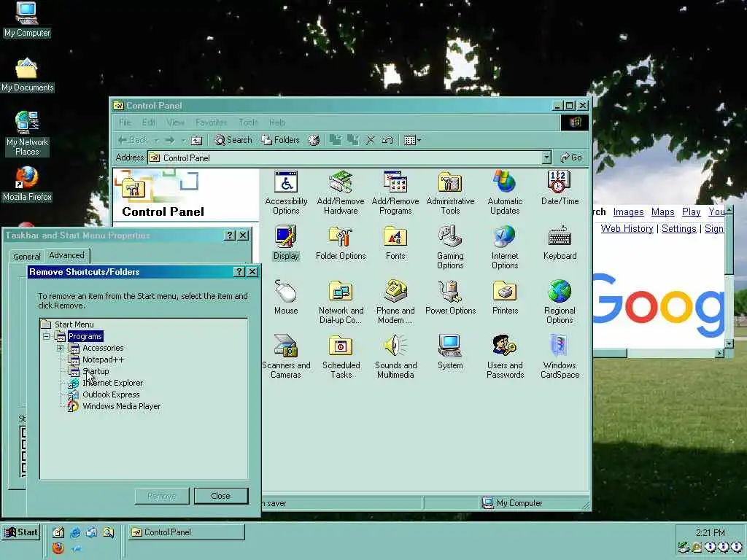This screenshot has height=560, width=747.
Task: Open the Views dropdown in toolbar
Action: coord(412,140)
